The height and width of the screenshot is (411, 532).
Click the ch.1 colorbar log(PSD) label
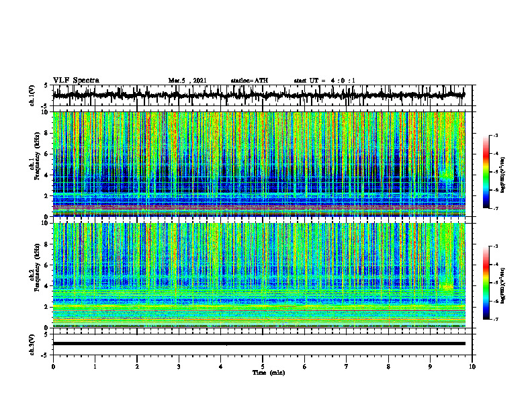[502, 175]
